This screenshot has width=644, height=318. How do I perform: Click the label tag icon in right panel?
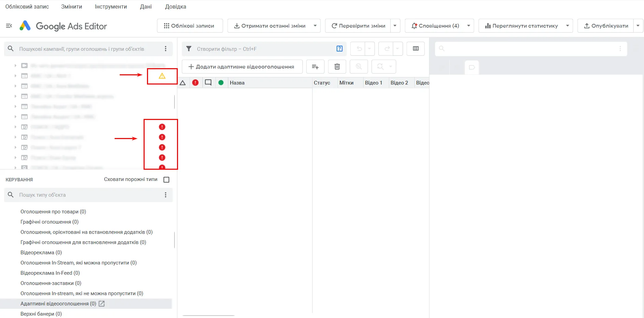pyautogui.click(x=472, y=67)
